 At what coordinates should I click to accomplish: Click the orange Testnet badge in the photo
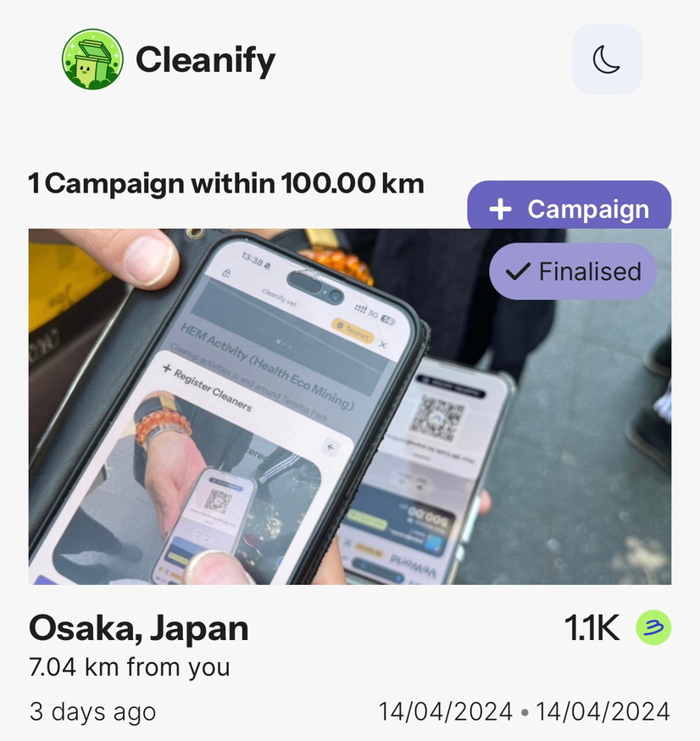pos(353,331)
